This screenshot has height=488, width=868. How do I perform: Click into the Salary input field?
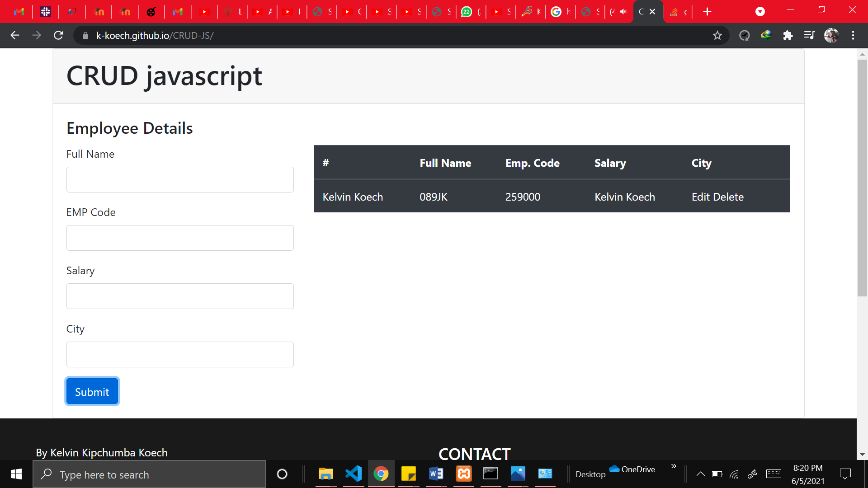pos(180,296)
